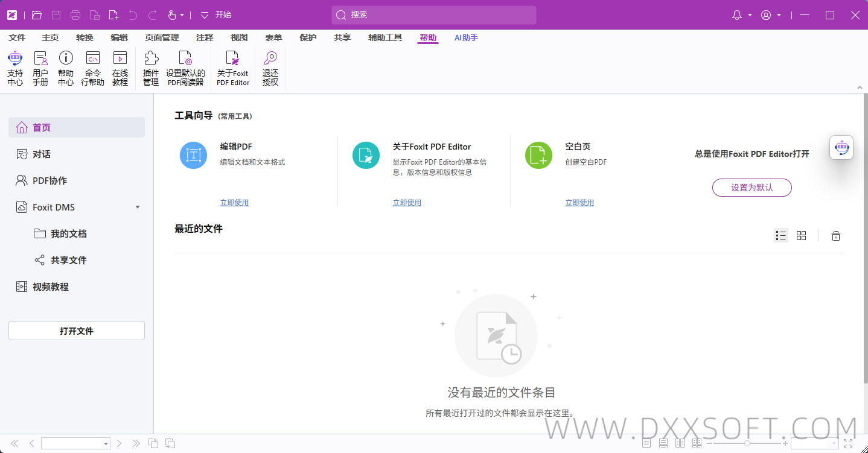Enable facing pages view in status bar

680,443
